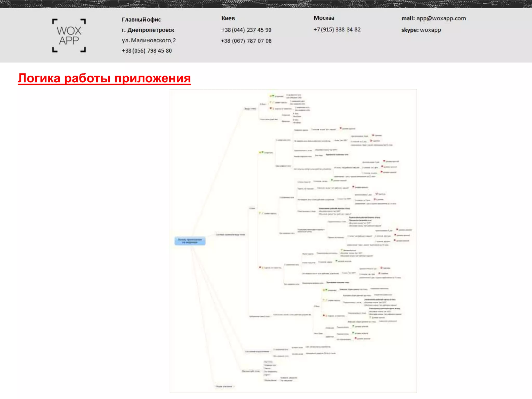Screen dimensions: 532x399
Task: Click the app@woxapp.com email address
Action: pyautogui.click(x=441, y=18)
